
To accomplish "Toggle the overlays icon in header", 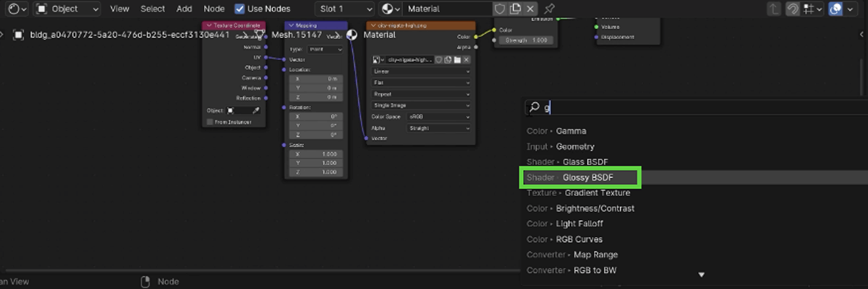I will pos(836,9).
